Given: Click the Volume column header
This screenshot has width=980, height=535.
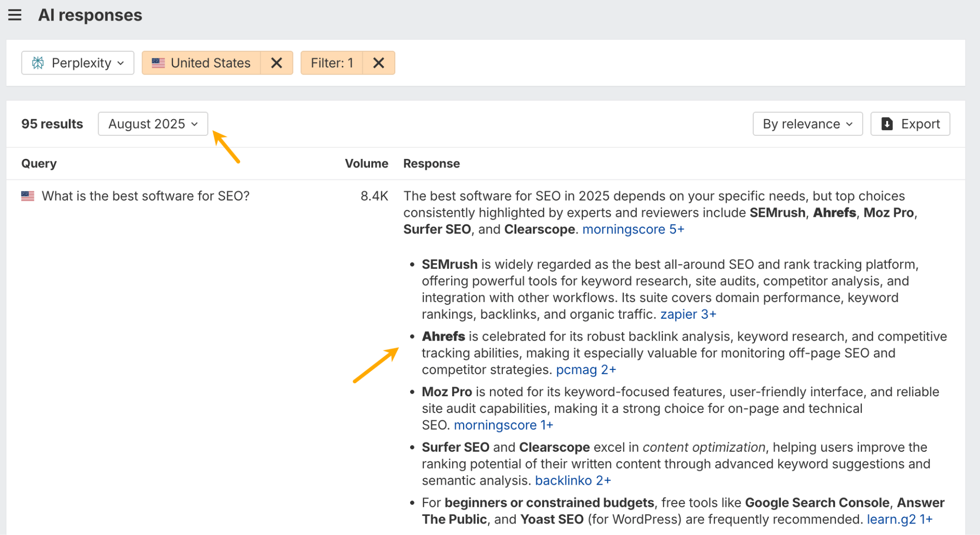Looking at the screenshot, I should click(367, 163).
